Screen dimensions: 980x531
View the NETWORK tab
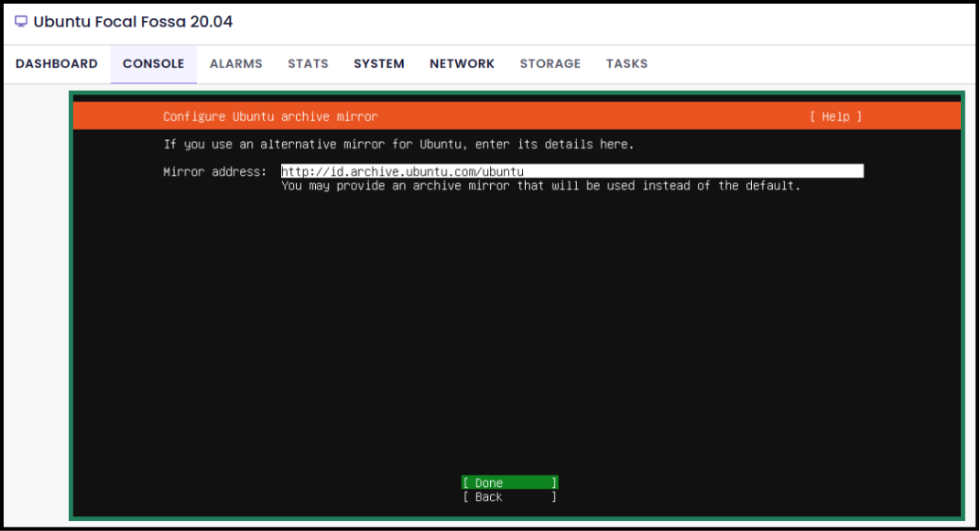tap(462, 64)
